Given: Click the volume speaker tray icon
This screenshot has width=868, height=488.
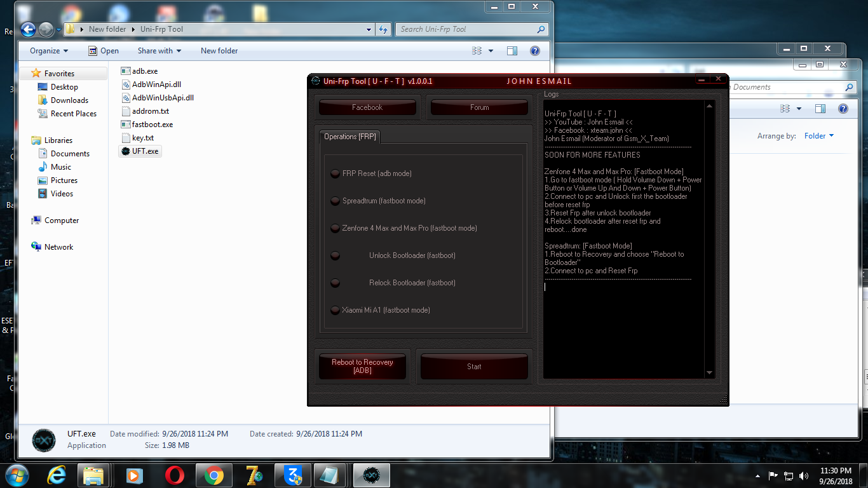Looking at the screenshot, I should (x=804, y=475).
